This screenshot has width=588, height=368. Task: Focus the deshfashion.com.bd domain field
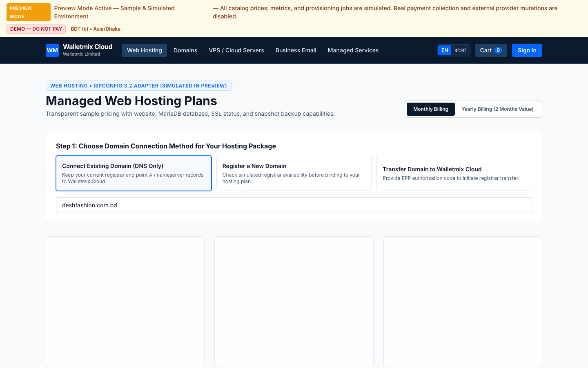coord(294,205)
